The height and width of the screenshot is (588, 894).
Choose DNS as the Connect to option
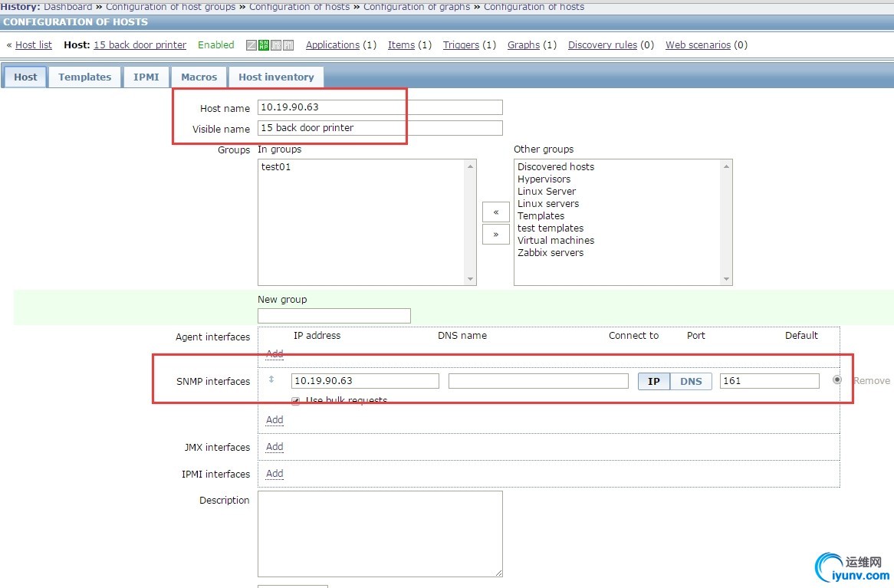click(x=691, y=381)
